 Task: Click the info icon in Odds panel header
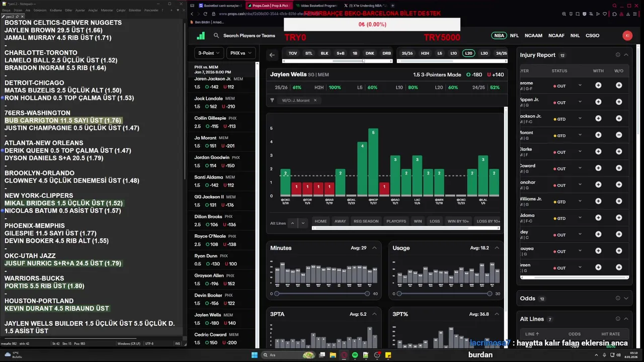[x=618, y=298]
